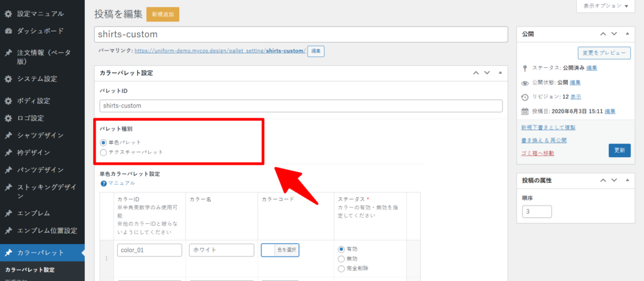Move 投稿の属性 panel down
644x281 pixels.
tap(614, 180)
